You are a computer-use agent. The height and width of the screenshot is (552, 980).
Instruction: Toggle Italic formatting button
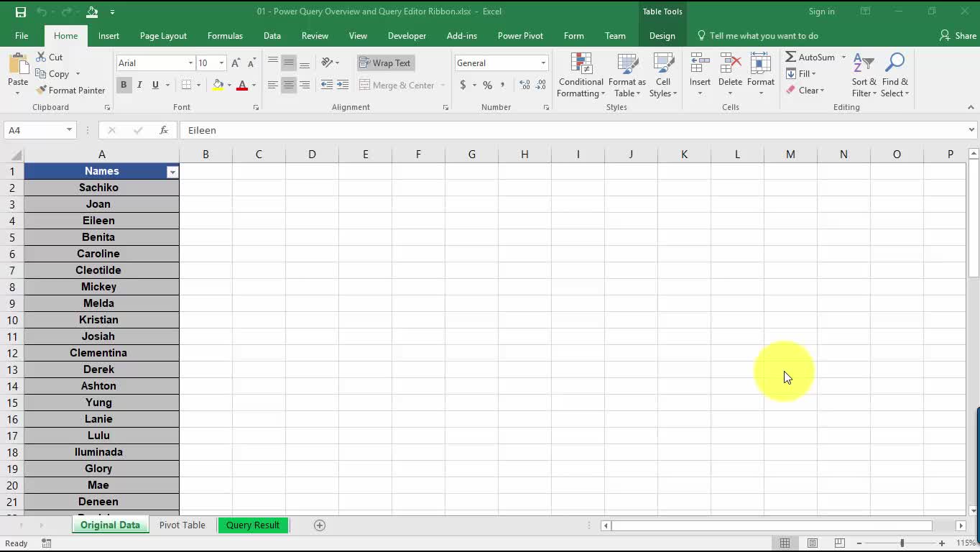pos(139,85)
